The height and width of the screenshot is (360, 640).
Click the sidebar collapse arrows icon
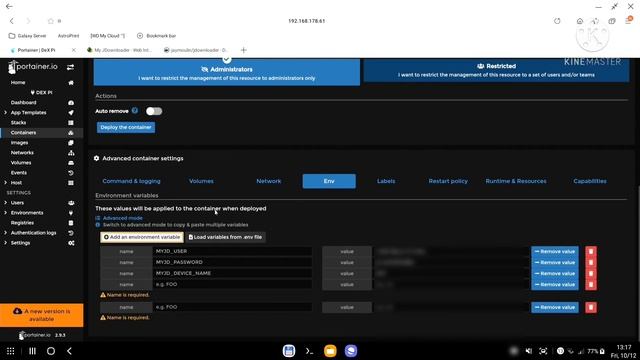click(70, 67)
